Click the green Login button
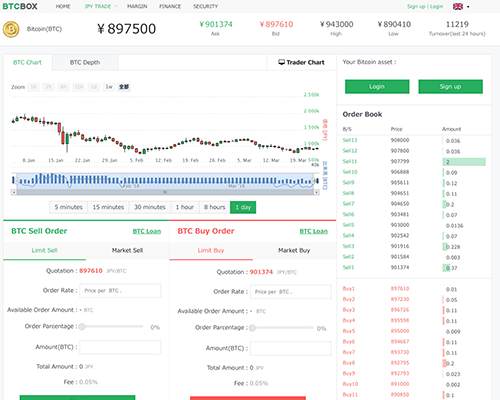Viewport: 500px width, 400px height. 377,87
